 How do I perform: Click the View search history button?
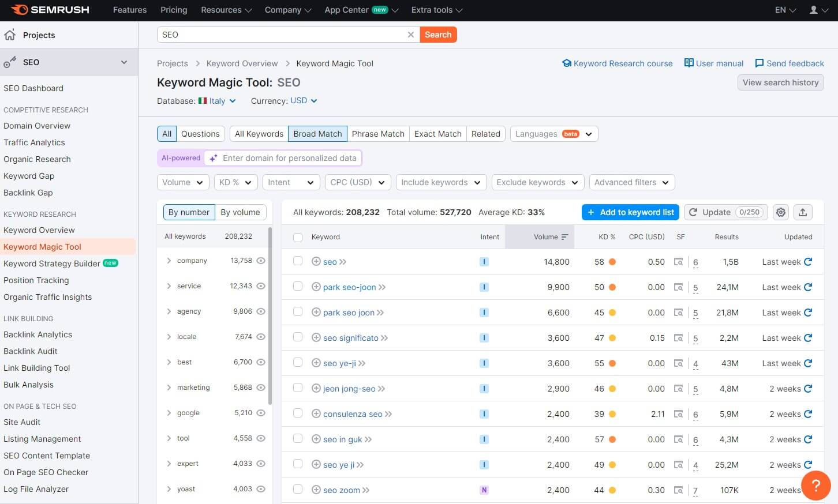[780, 82]
